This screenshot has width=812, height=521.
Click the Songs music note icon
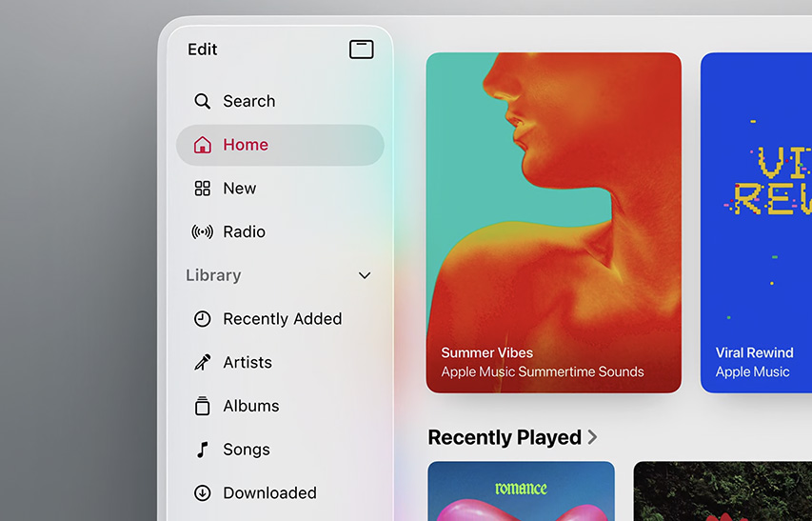pyautogui.click(x=202, y=450)
